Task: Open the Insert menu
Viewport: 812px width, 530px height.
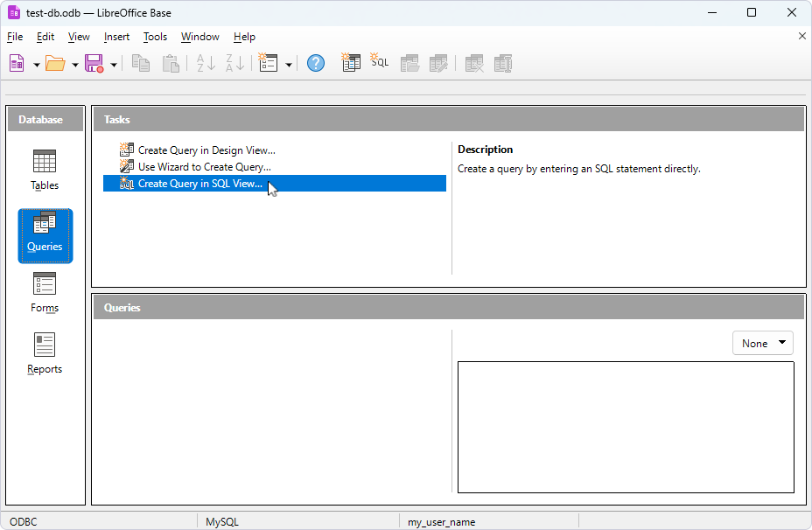Action: pyautogui.click(x=116, y=37)
